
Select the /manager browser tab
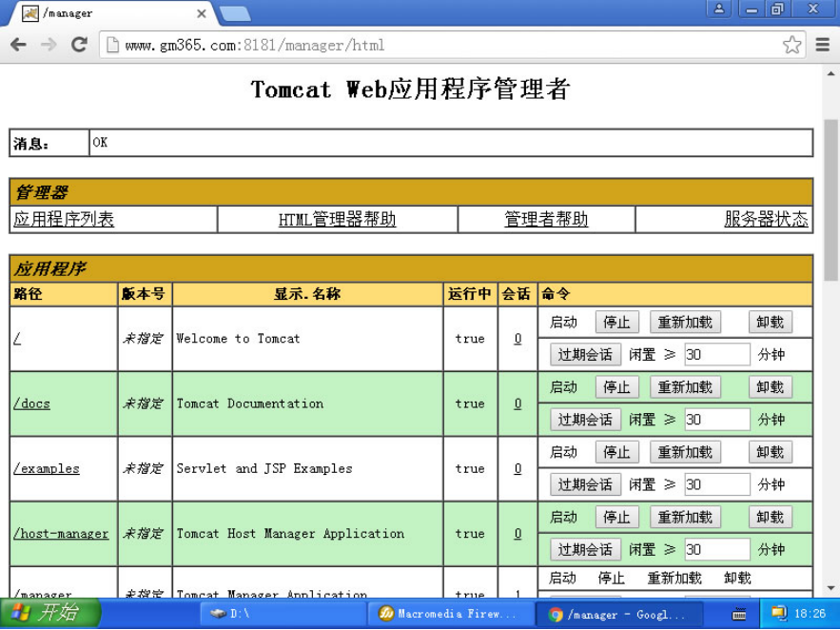tap(111, 13)
